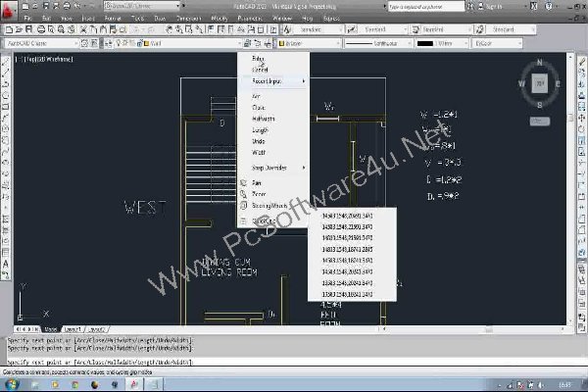Click the Cut scissors icon in standard toolbar

point(83,29)
